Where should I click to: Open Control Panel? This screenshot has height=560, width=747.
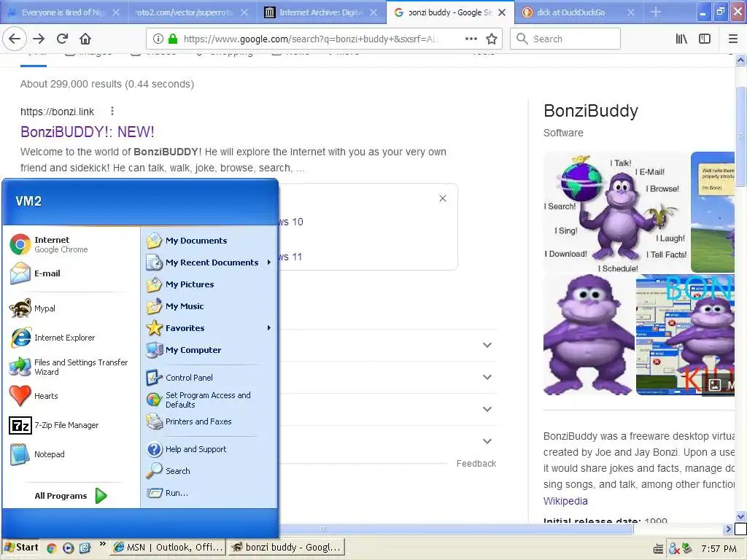179,378
